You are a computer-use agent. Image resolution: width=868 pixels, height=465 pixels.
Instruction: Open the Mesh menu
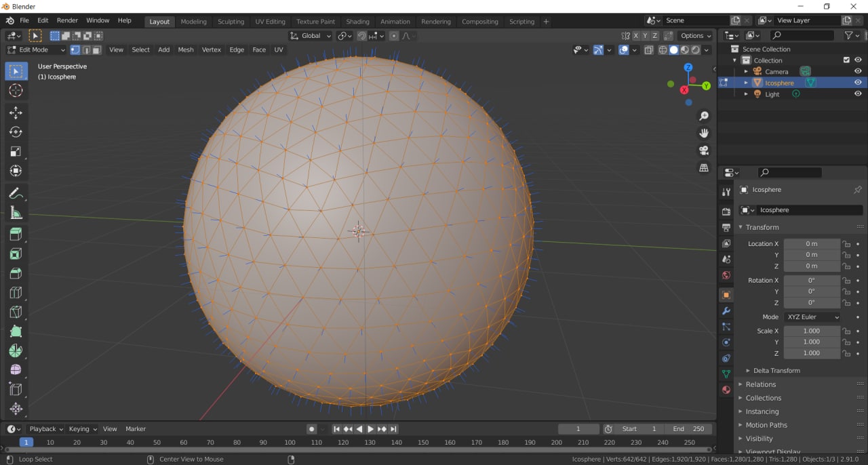coord(185,49)
